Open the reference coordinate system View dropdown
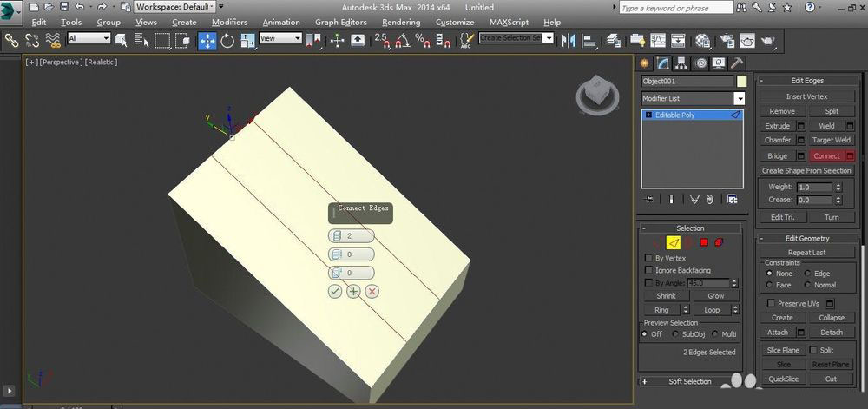 pos(280,39)
